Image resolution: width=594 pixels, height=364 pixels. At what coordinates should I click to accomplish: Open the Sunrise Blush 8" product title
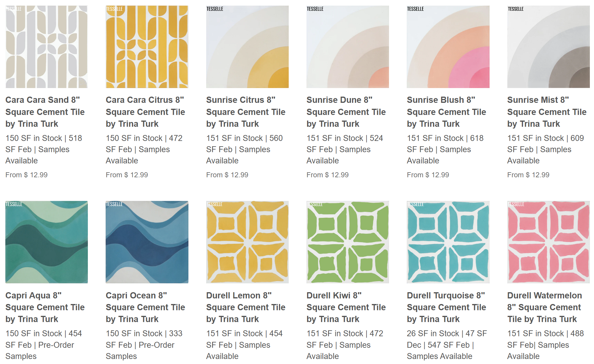tap(446, 112)
